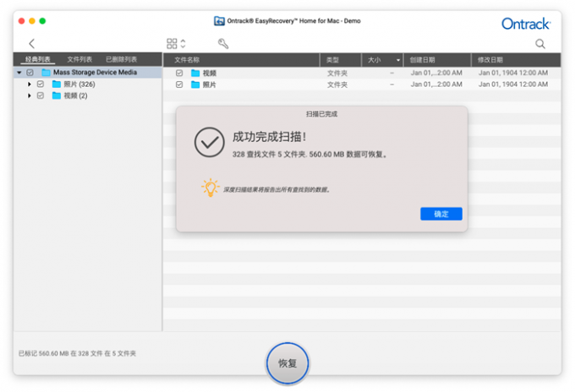Viewport: 575px width, 392px height.
Task: Click the deep scan tip text
Action: pos(277,190)
